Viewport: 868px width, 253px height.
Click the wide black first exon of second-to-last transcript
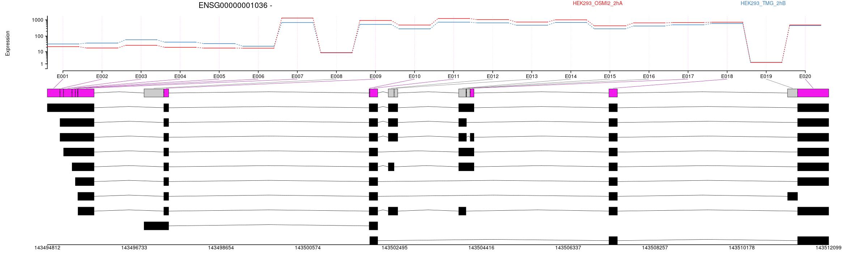[156, 226]
